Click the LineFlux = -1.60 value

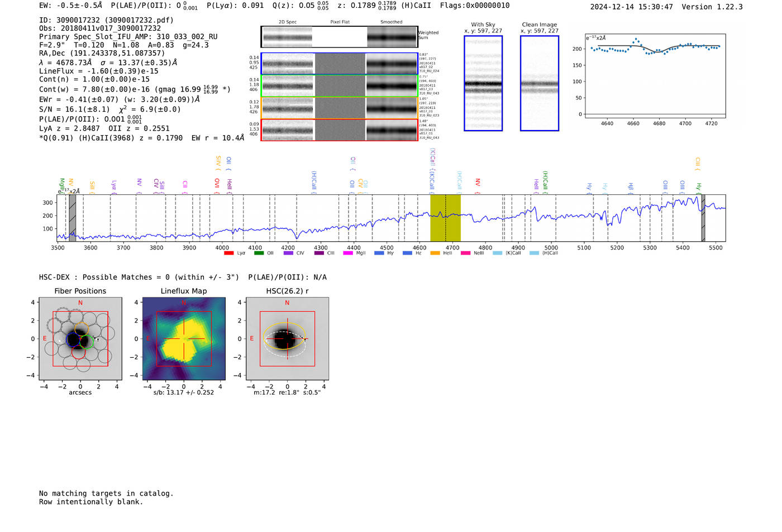click(99, 71)
